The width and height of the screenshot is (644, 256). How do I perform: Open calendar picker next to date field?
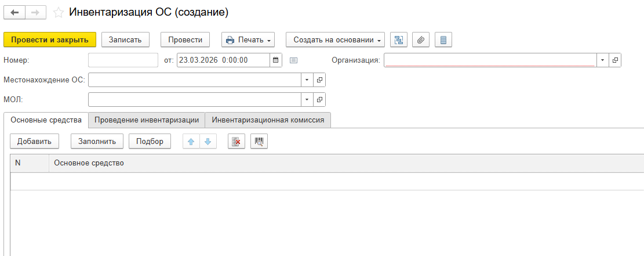tap(276, 60)
